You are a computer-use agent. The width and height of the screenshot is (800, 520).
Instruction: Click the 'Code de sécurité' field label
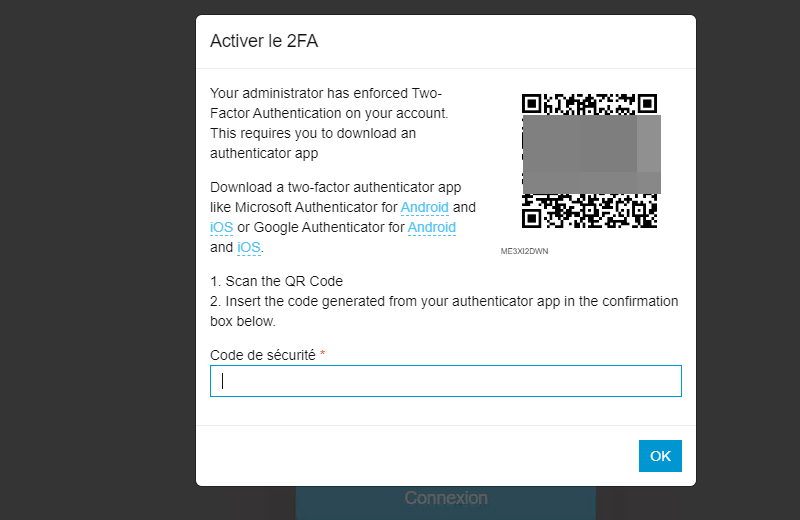262,355
